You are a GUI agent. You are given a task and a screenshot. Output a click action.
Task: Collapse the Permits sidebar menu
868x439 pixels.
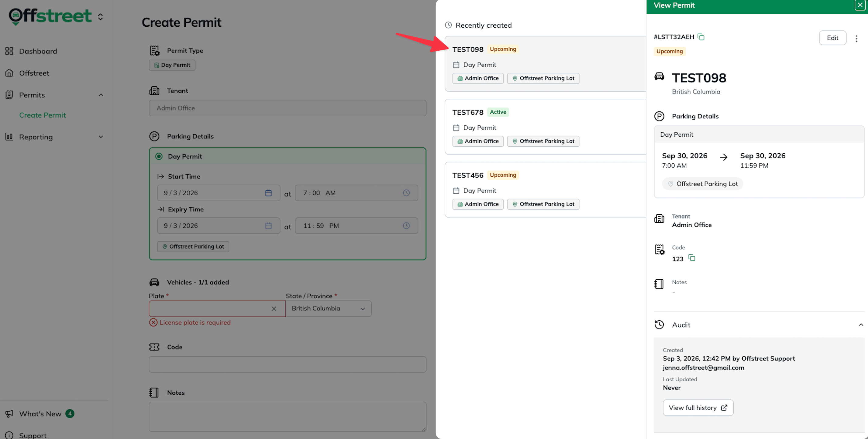point(101,95)
